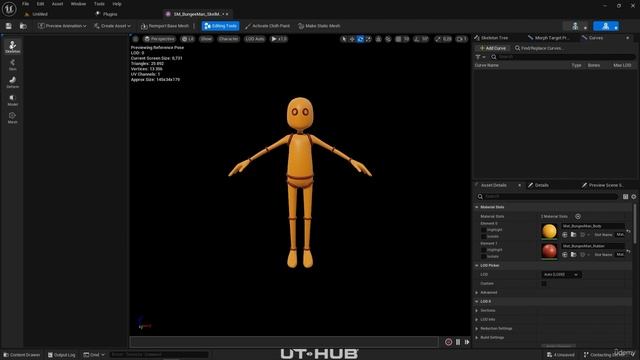Click the Add Curve button
This screenshot has width=640, height=360.
tap(493, 48)
